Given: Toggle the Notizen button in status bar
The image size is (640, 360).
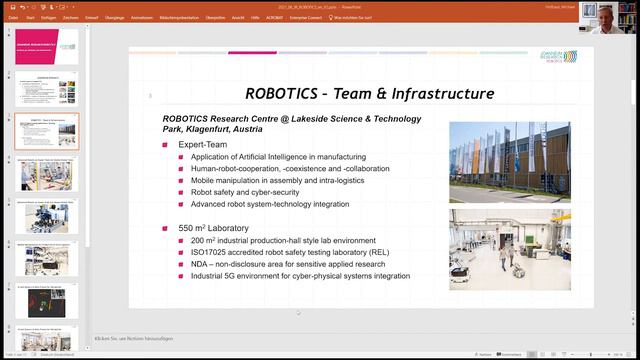Looking at the screenshot, I should pyautogui.click(x=483, y=355).
